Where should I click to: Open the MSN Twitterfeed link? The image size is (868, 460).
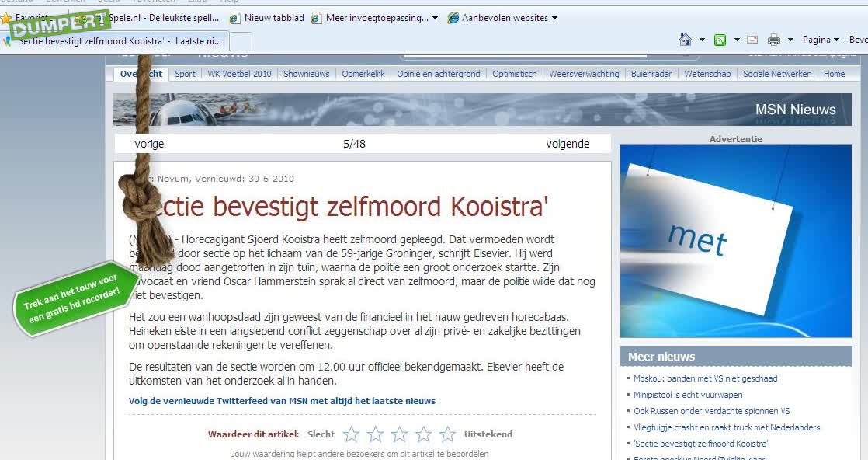tap(283, 401)
